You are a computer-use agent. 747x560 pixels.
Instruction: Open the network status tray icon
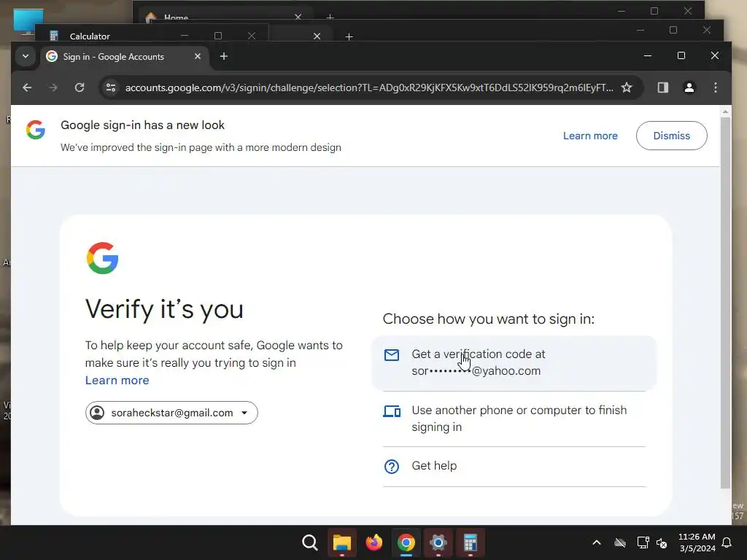pos(643,542)
